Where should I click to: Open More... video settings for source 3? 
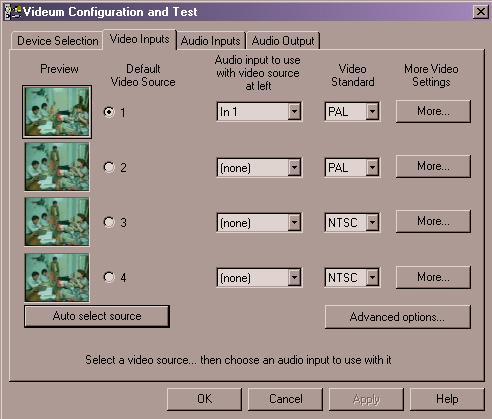[433, 221]
